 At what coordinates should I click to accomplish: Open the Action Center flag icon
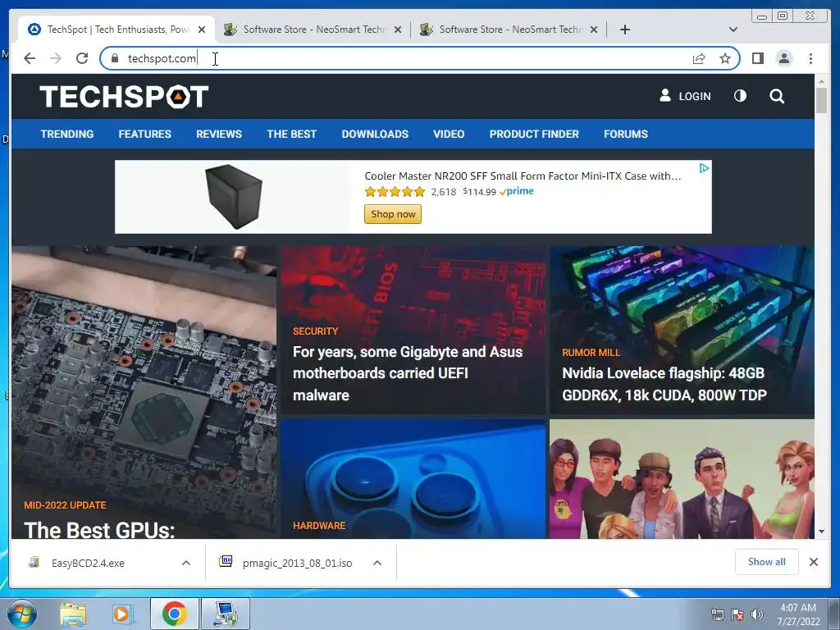pyautogui.click(x=737, y=614)
